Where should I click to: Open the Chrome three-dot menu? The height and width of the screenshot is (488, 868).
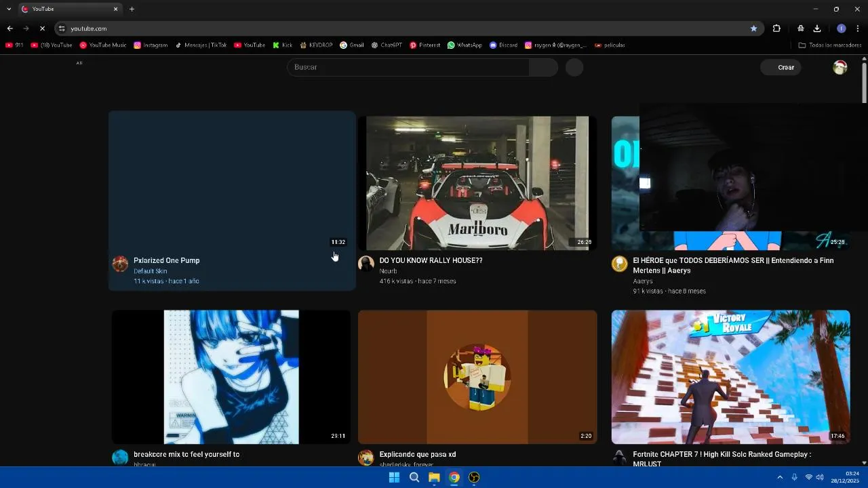tap(858, 28)
